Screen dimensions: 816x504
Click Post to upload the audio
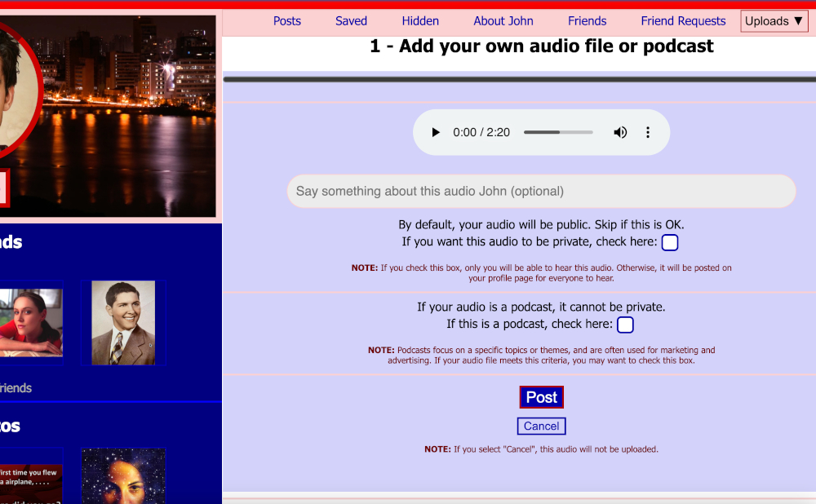[x=541, y=397]
